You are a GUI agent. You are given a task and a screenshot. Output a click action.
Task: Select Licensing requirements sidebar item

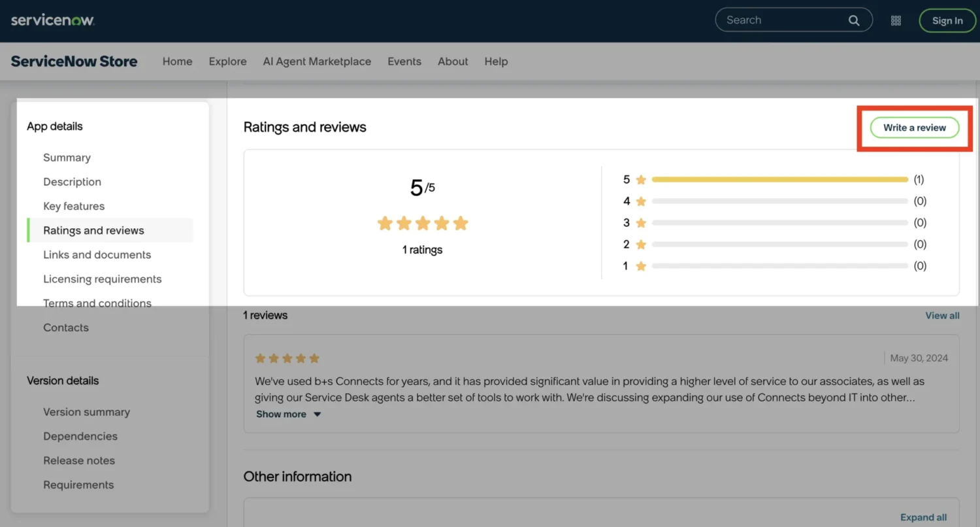[x=102, y=279]
